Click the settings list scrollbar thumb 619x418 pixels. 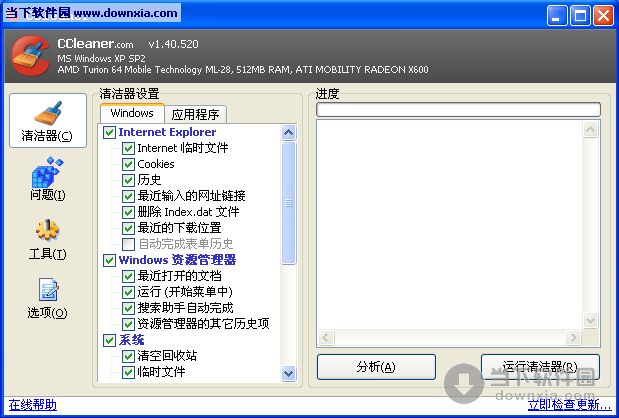click(289, 203)
